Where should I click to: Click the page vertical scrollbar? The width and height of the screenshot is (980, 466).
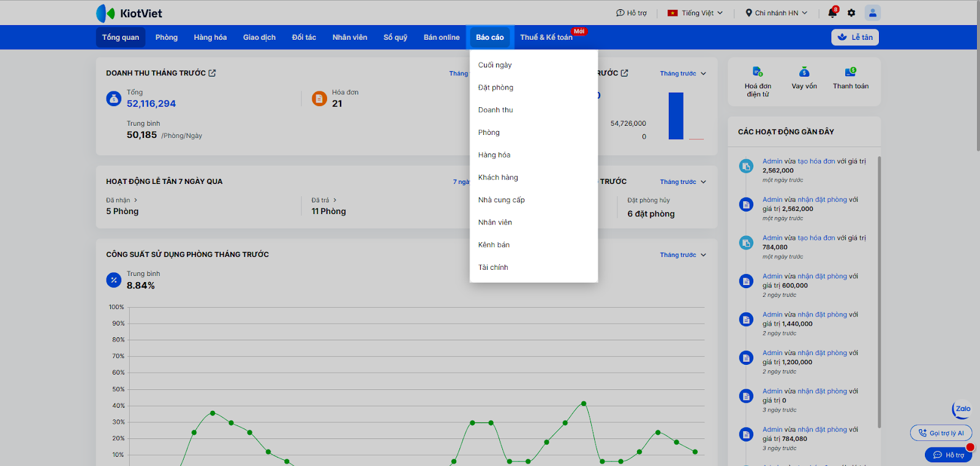978,77
